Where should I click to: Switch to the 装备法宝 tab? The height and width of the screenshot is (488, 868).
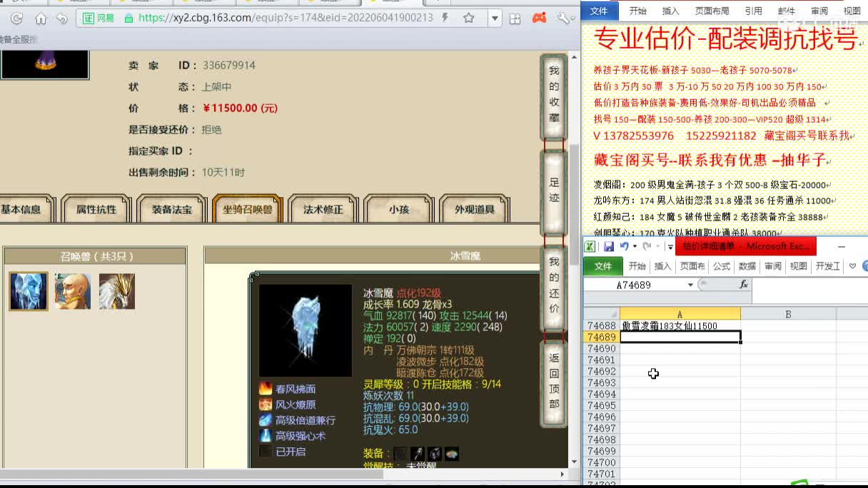coord(172,209)
